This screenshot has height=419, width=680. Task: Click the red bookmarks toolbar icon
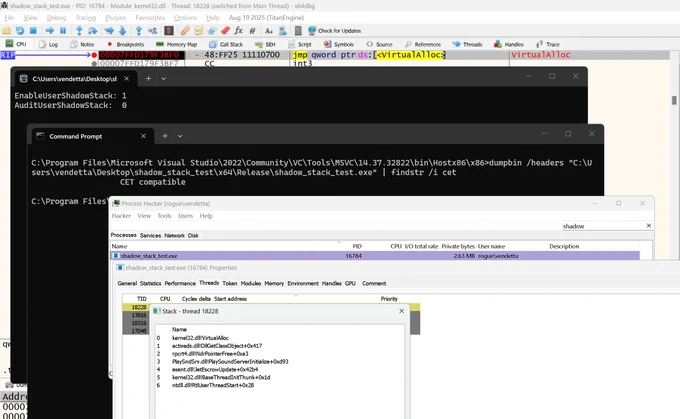tap(226, 31)
